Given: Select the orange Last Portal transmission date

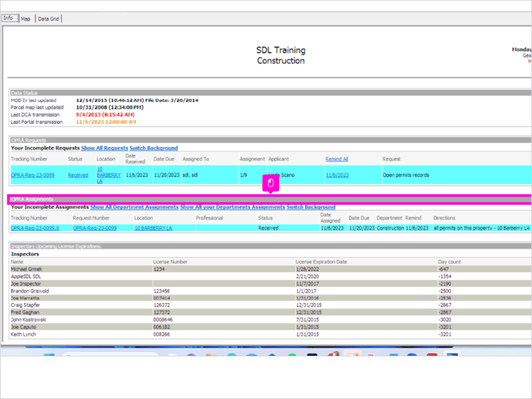Looking at the screenshot, I should 106,122.
